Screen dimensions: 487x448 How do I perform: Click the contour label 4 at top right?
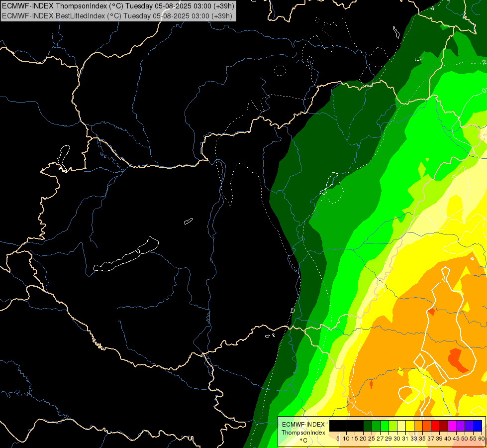pos(433,8)
